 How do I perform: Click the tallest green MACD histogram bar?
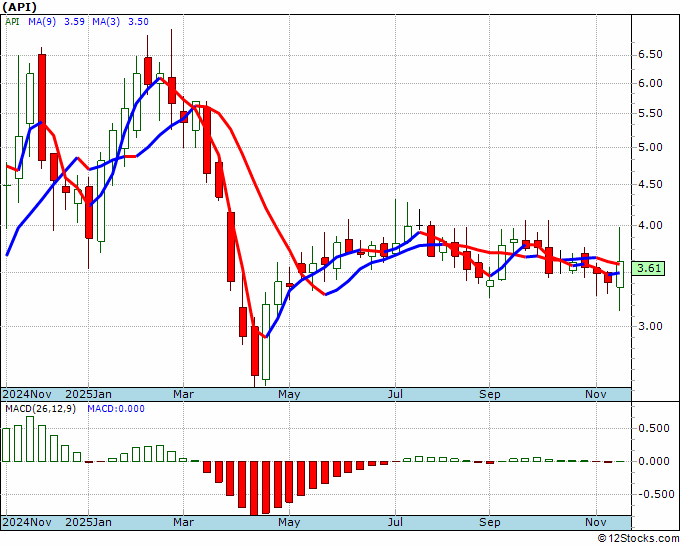click(30, 439)
